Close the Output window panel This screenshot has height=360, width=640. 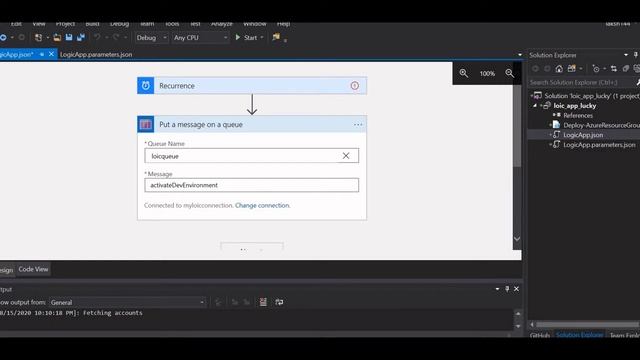(516, 289)
